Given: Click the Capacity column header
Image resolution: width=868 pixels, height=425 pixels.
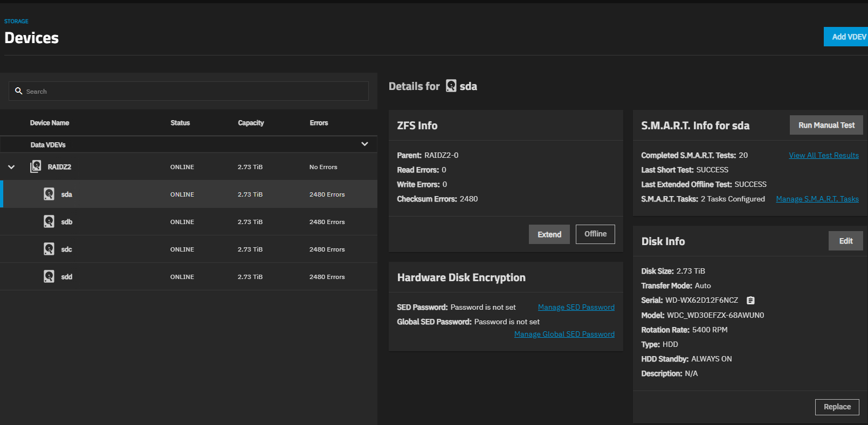Looking at the screenshot, I should pos(251,123).
